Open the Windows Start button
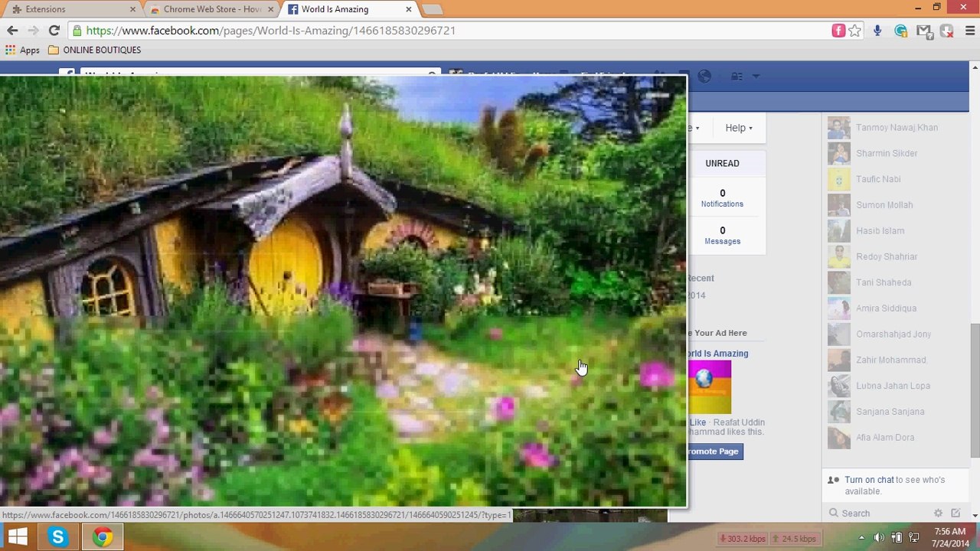Screen dimensions: 980x551 tap(18, 537)
